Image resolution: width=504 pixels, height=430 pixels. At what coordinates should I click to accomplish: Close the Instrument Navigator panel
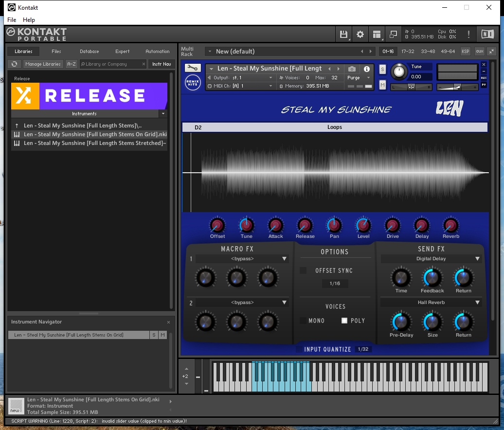pos(168,322)
